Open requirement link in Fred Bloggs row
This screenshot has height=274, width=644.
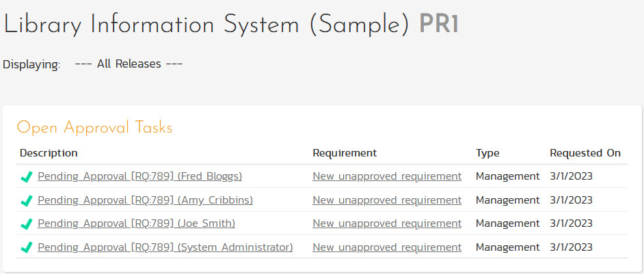coord(386,176)
